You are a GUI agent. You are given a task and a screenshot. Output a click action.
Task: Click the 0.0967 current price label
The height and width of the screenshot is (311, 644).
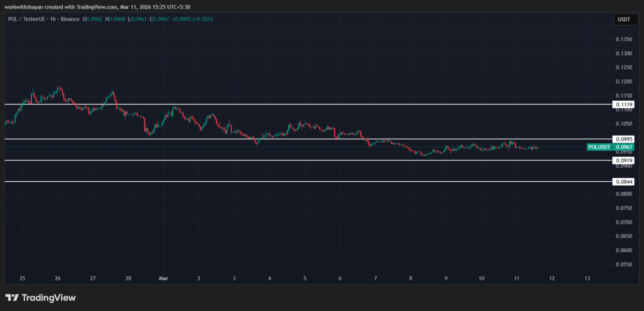coord(624,147)
